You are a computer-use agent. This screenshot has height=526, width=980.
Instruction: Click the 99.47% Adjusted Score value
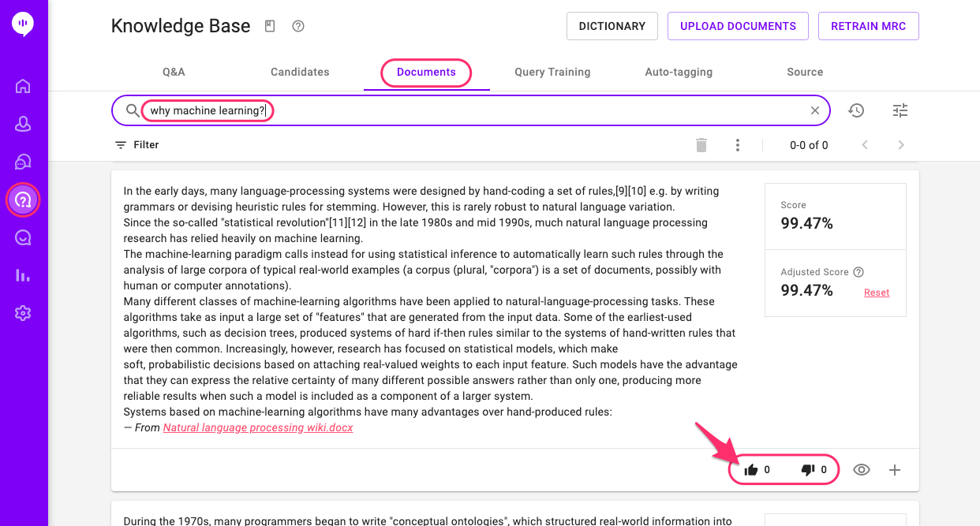pos(806,290)
